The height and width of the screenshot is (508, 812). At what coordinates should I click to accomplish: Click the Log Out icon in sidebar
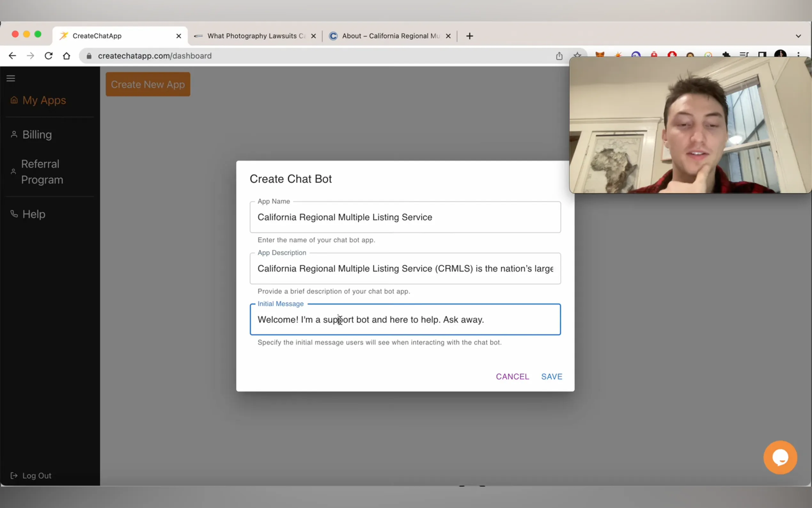[x=14, y=475]
